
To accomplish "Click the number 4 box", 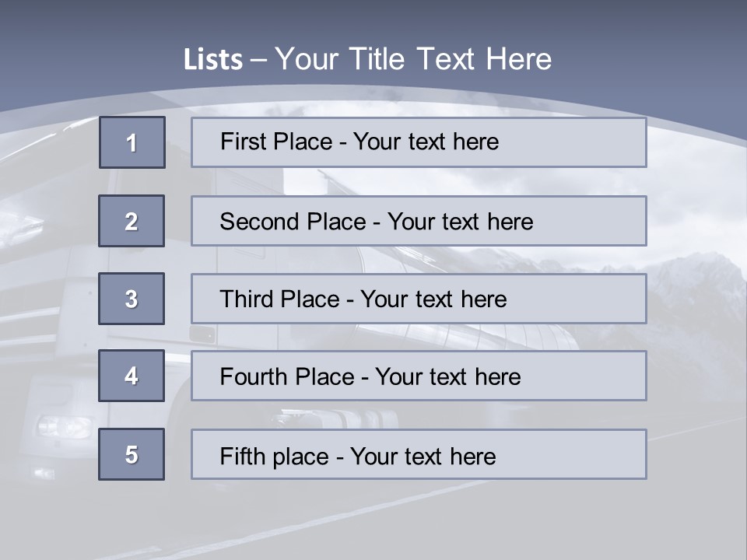I will tap(132, 376).
